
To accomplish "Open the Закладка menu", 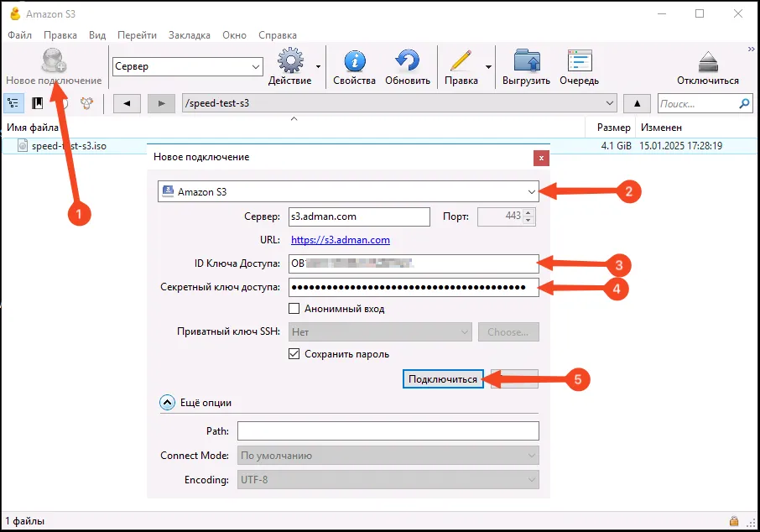I will [x=190, y=35].
